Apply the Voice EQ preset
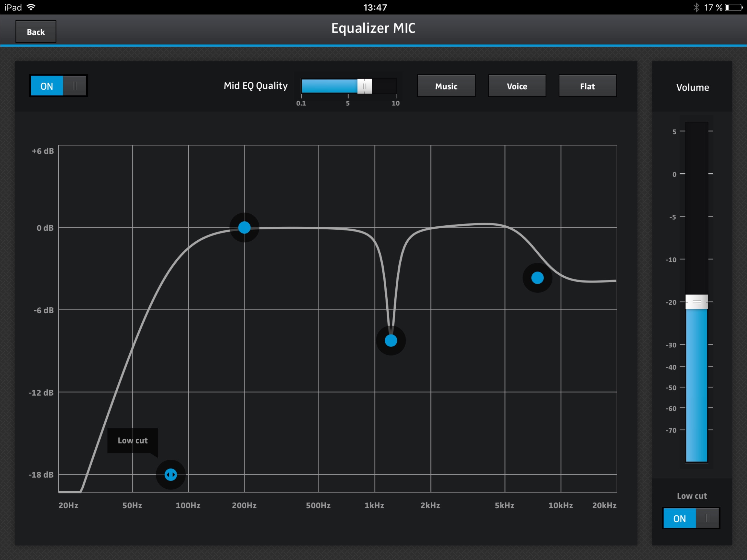 point(517,86)
